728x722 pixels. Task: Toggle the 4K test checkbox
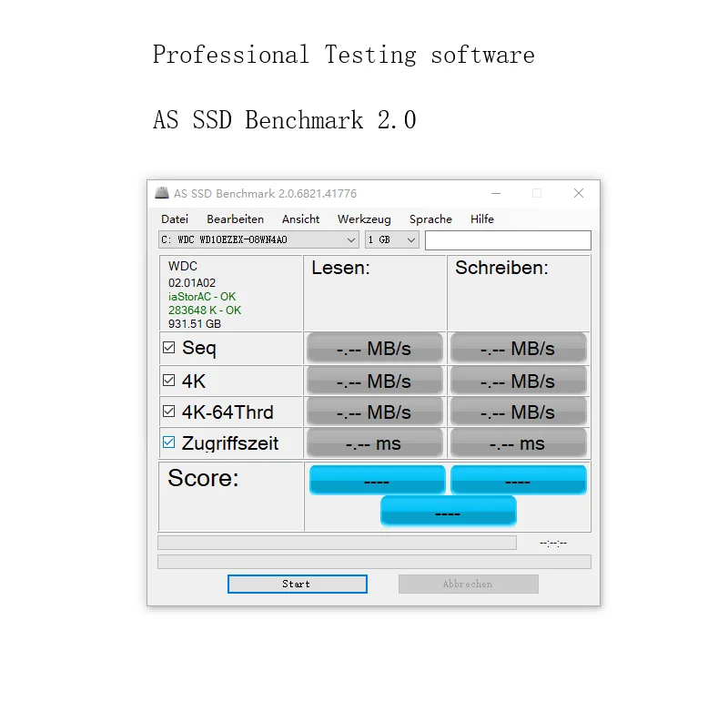169,381
